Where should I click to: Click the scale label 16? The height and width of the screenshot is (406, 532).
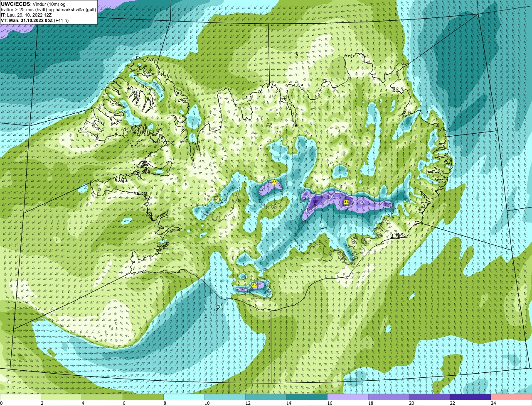[x=330, y=403]
